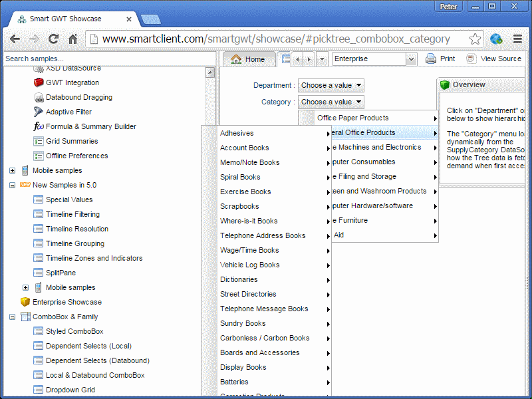Viewport: 532px width, 399px height.
Task: Open the Chrome menu icon
Action: click(517, 39)
